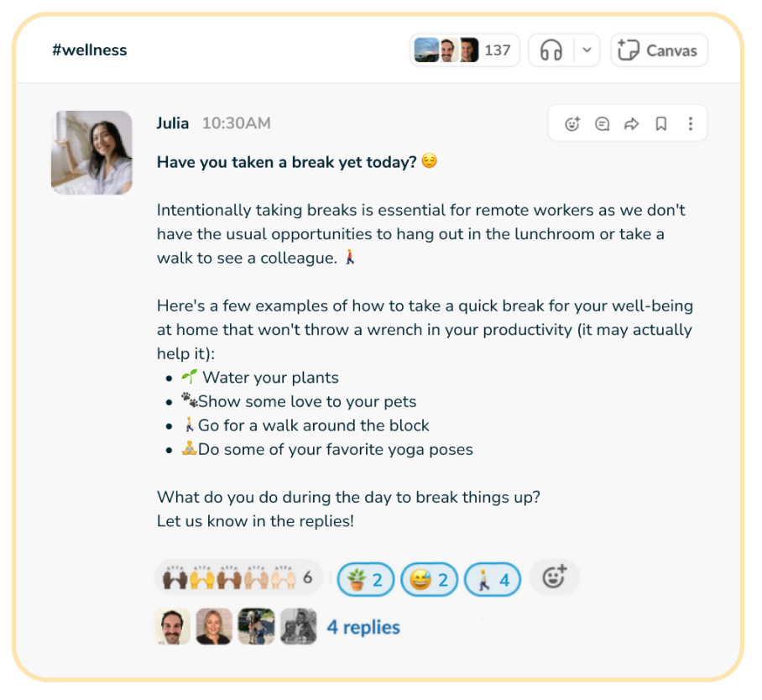The image size is (762, 700).
Task: Open more actions three-dot menu
Action: (x=691, y=124)
